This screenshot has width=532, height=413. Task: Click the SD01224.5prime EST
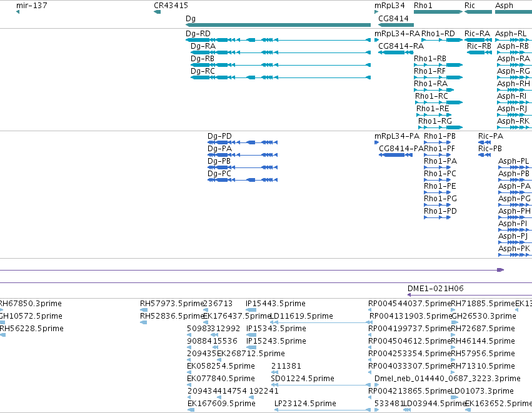point(321,385)
